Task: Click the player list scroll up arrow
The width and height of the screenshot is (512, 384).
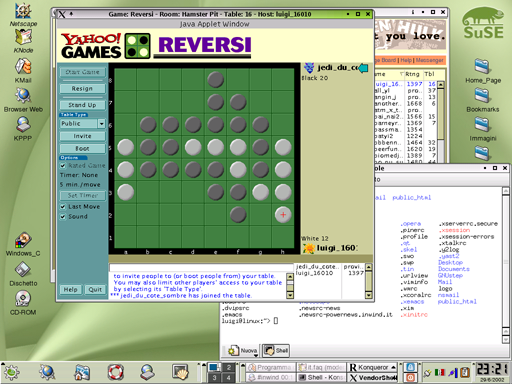Action: 368,267
